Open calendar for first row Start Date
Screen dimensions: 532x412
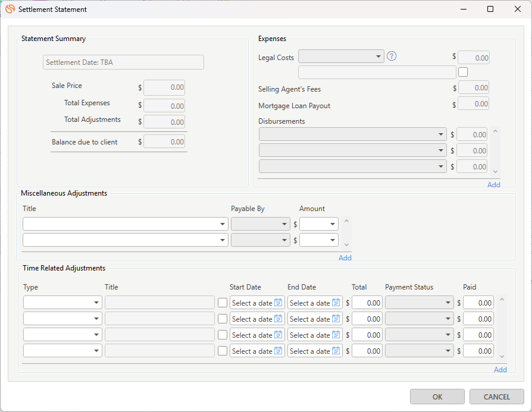278,303
